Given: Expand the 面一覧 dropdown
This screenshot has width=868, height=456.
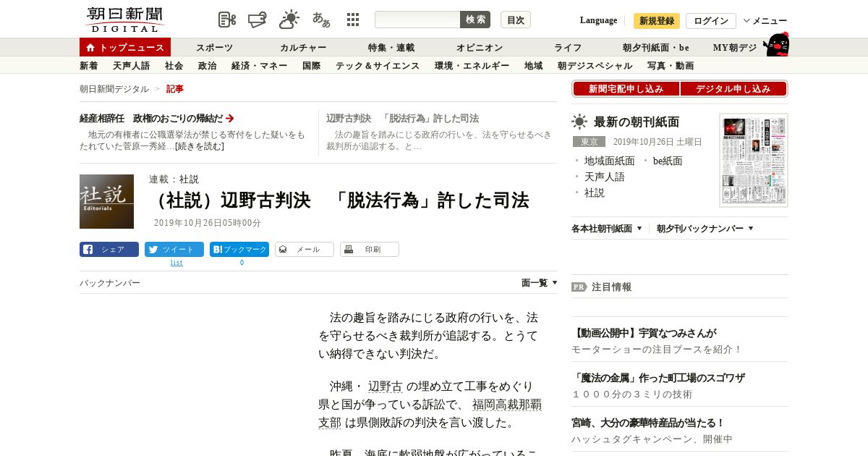Looking at the screenshot, I should click(x=539, y=283).
